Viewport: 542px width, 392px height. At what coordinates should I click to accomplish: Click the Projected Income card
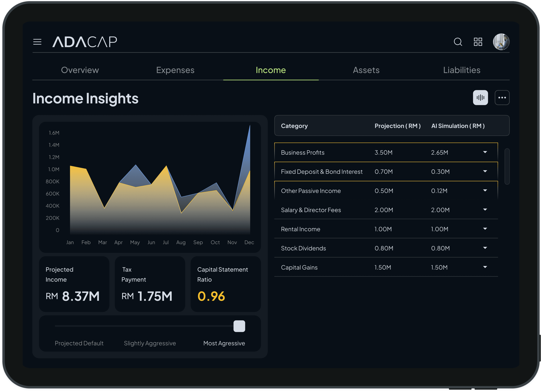pyautogui.click(x=74, y=284)
